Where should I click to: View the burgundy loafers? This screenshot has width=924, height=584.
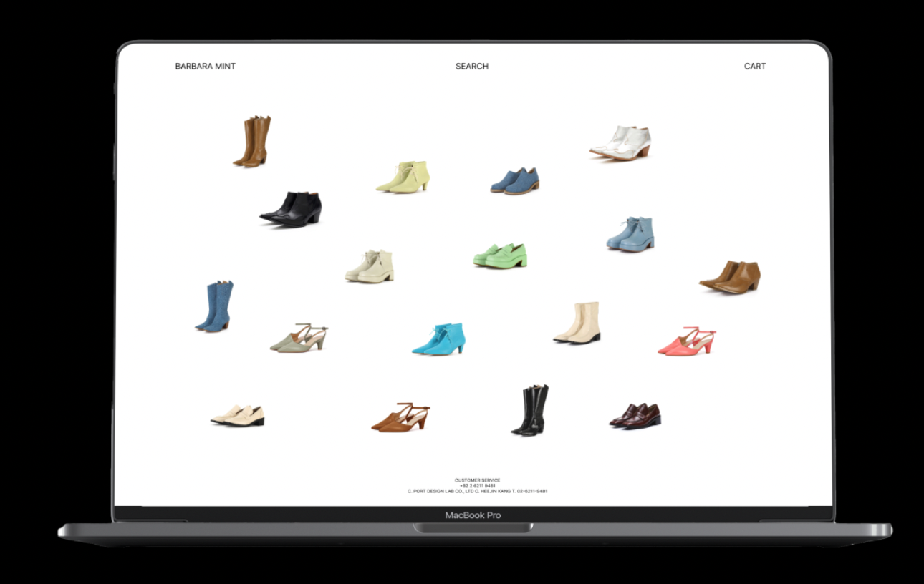click(635, 416)
